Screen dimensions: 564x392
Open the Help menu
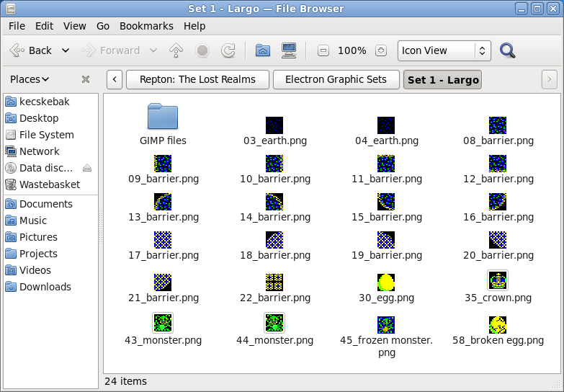click(x=194, y=26)
